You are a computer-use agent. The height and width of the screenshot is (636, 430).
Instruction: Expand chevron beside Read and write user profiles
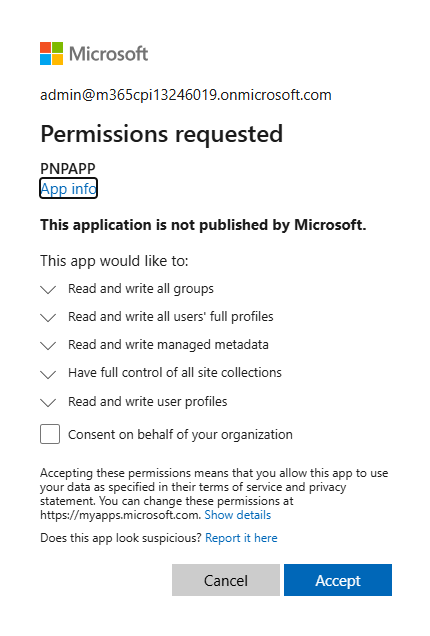click(x=48, y=402)
